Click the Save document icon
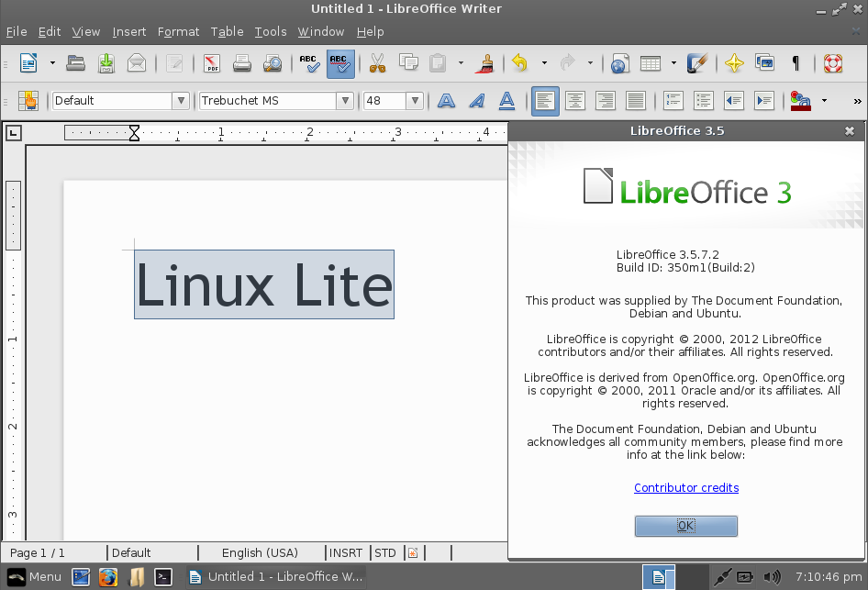 (x=106, y=63)
